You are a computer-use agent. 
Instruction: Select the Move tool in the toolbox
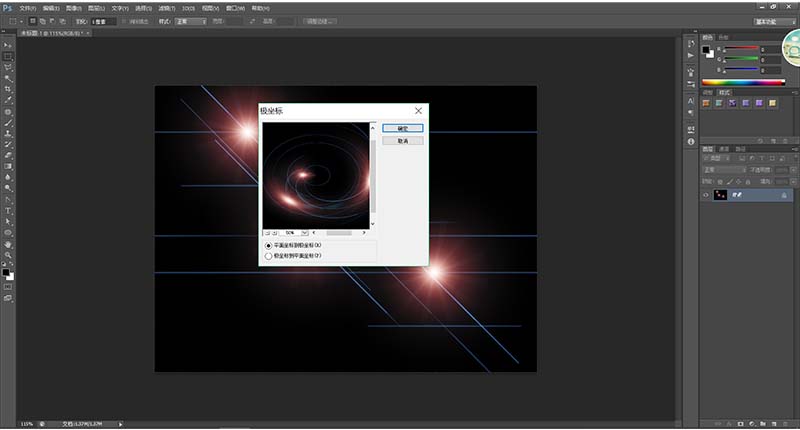point(8,45)
